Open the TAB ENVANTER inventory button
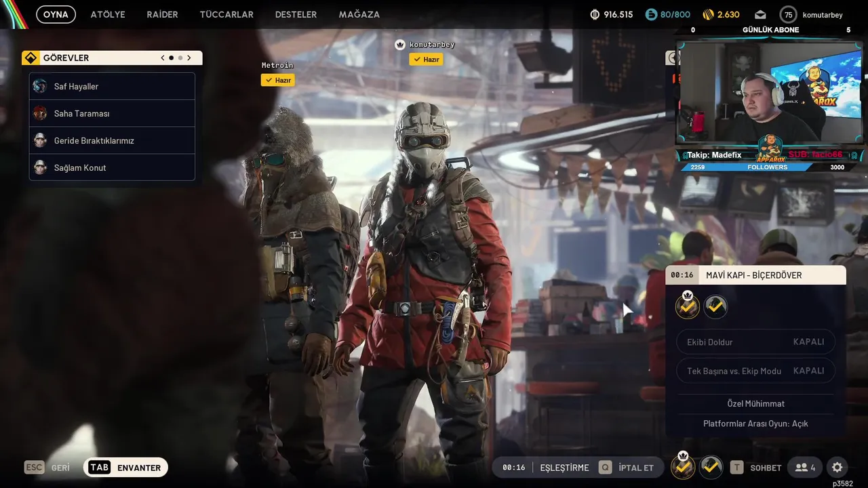The height and width of the screenshot is (488, 868). click(125, 468)
